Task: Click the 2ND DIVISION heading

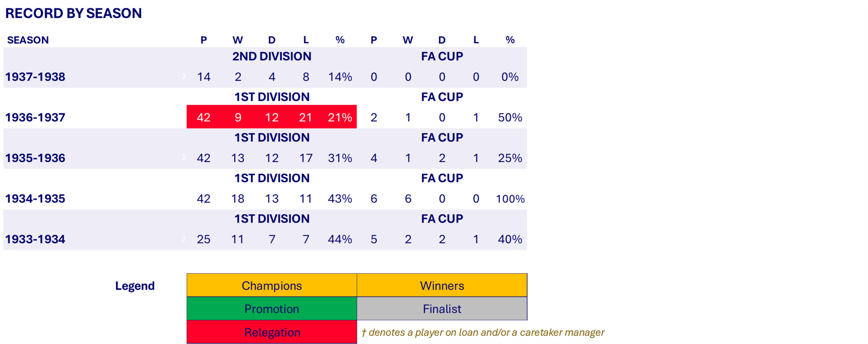Action: (x=271, y=57)
